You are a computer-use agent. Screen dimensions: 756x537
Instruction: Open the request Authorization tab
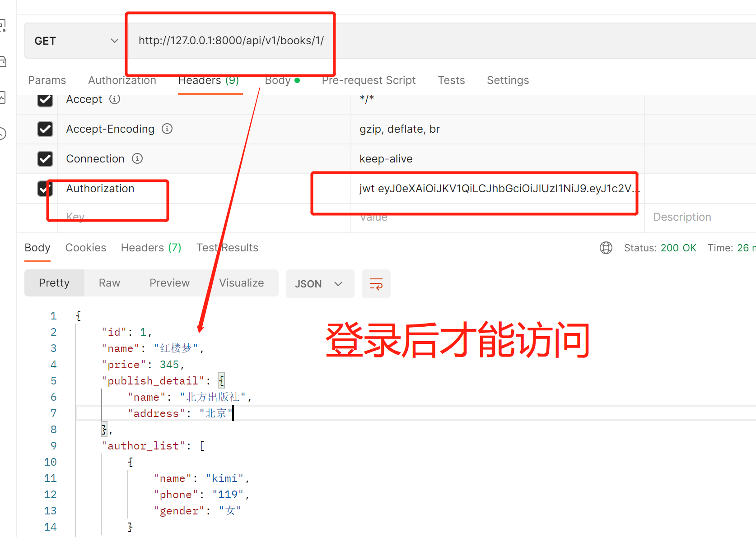pyautogui.click(x=122, y=80)
